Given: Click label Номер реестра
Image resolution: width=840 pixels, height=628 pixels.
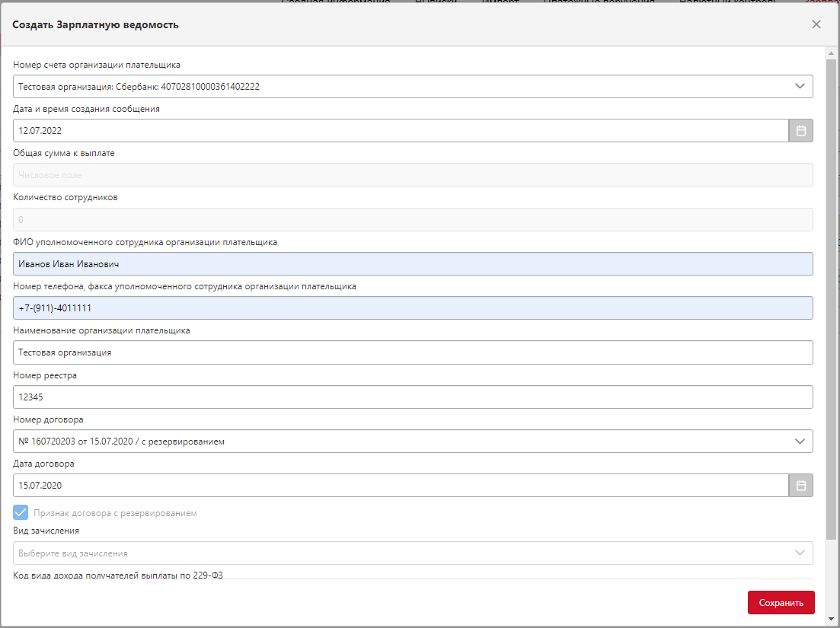Looking at the screenshot, I should pos(45,375).
